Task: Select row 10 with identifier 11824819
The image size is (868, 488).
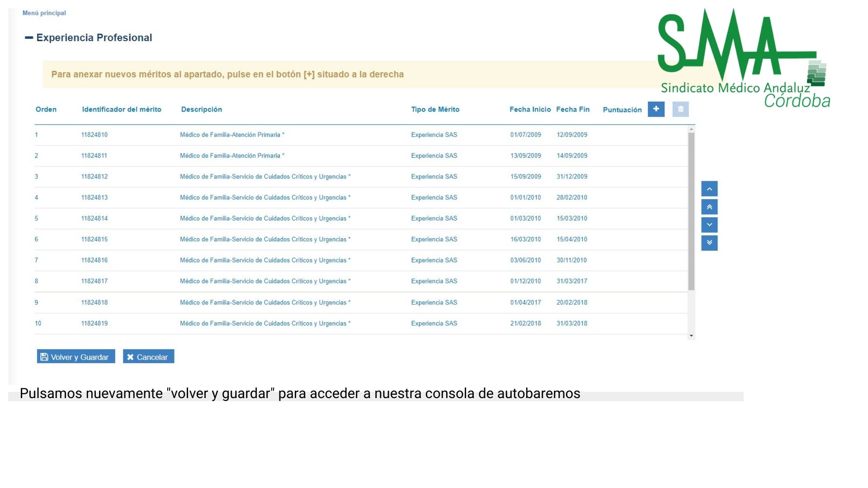Action: tap(94, 324)
